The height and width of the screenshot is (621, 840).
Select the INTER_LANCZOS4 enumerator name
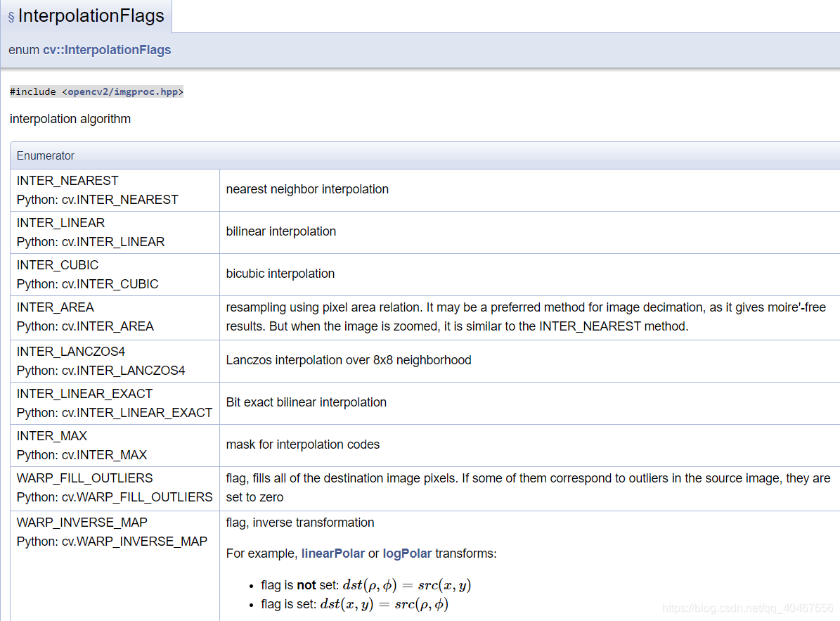point(71,352)
